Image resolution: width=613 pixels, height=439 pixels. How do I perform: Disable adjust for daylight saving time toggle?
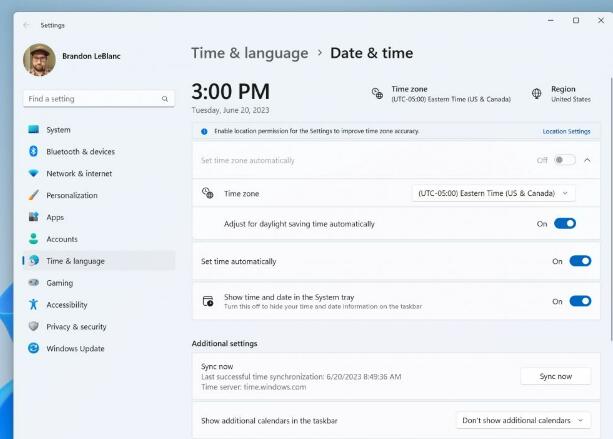[x=565, y=224]
